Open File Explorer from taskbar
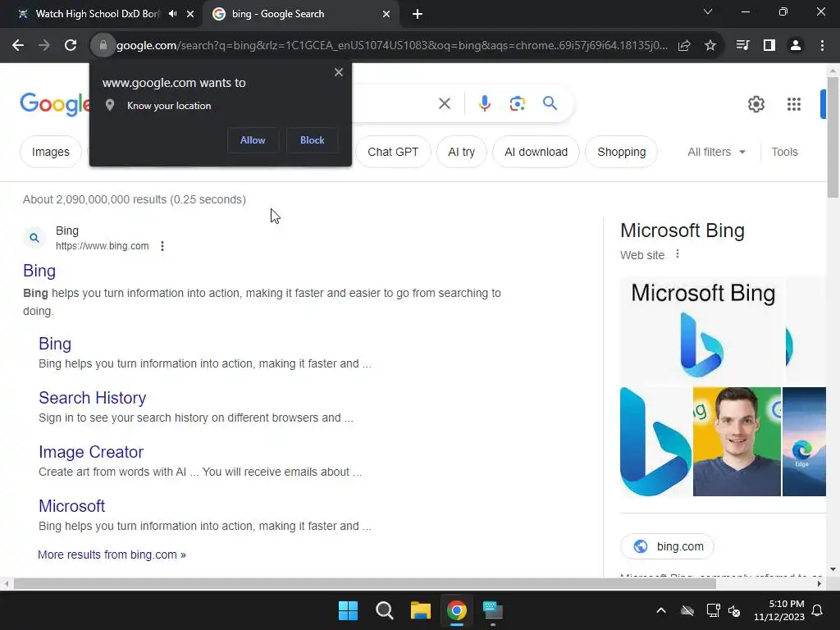840x630 pixels. [x=421, y=610]
